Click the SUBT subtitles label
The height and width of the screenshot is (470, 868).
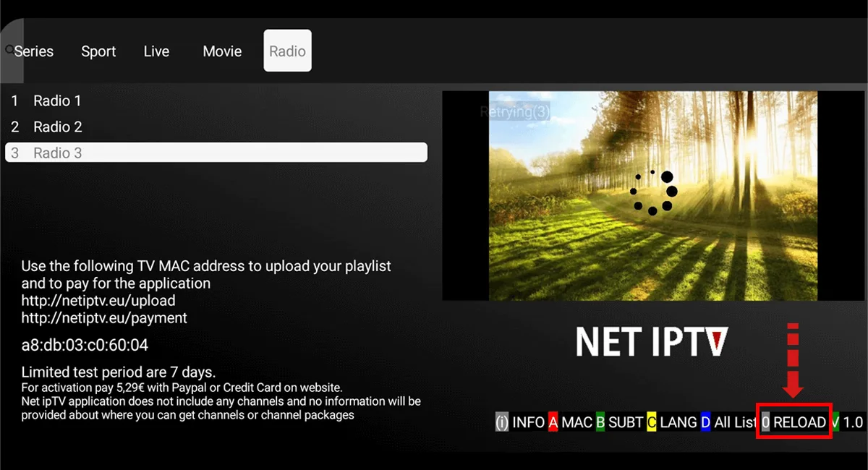pos(626,422)
